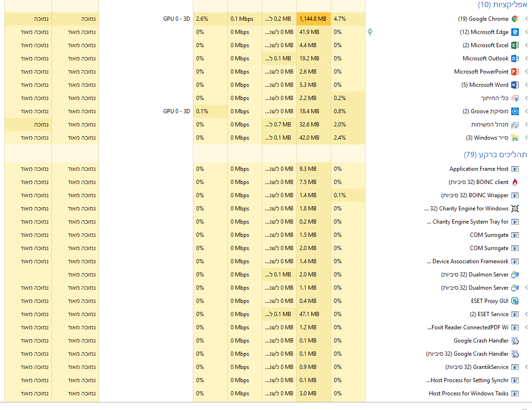Click the apps (10) group header

(502, 5)
